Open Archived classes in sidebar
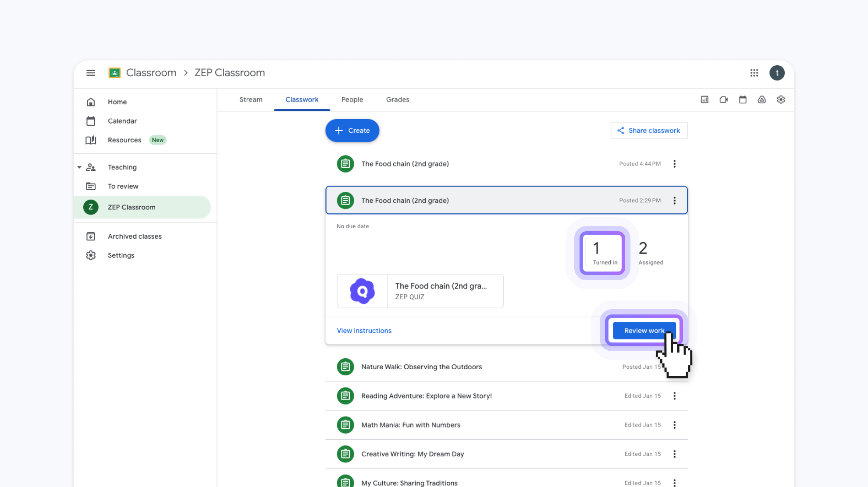The image size is (868, 487). (135, 236)
